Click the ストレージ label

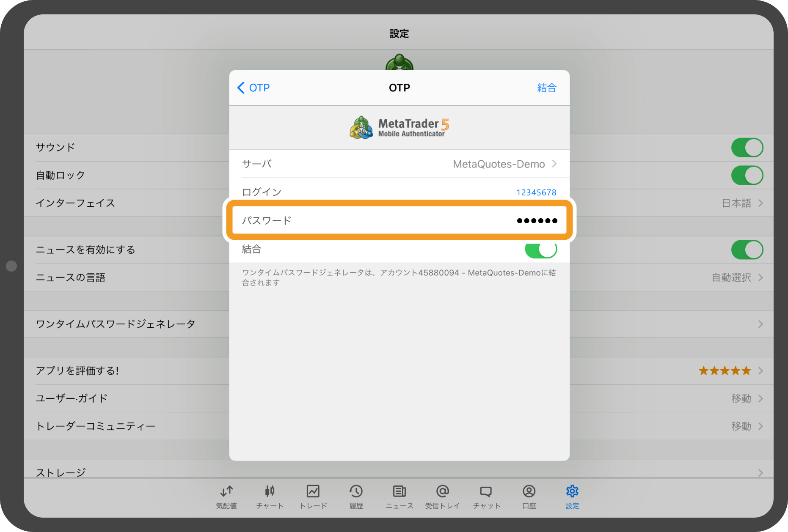click(61, 472)
